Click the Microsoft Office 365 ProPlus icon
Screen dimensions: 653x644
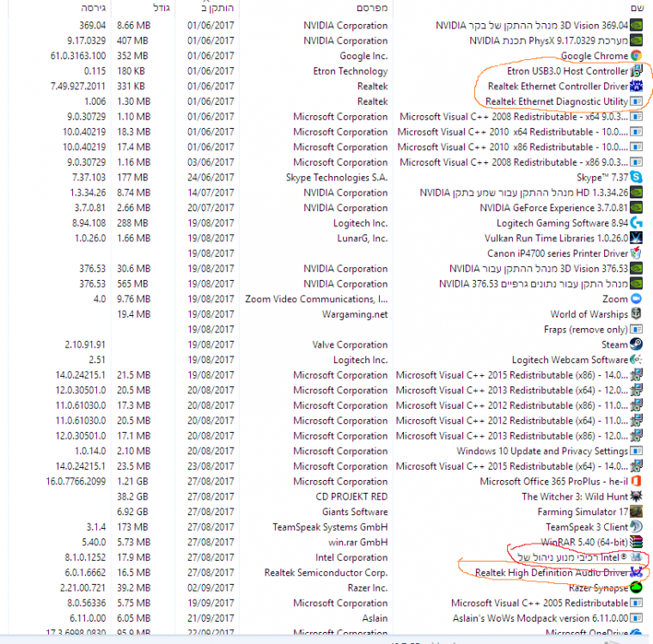tap(636, 481)
